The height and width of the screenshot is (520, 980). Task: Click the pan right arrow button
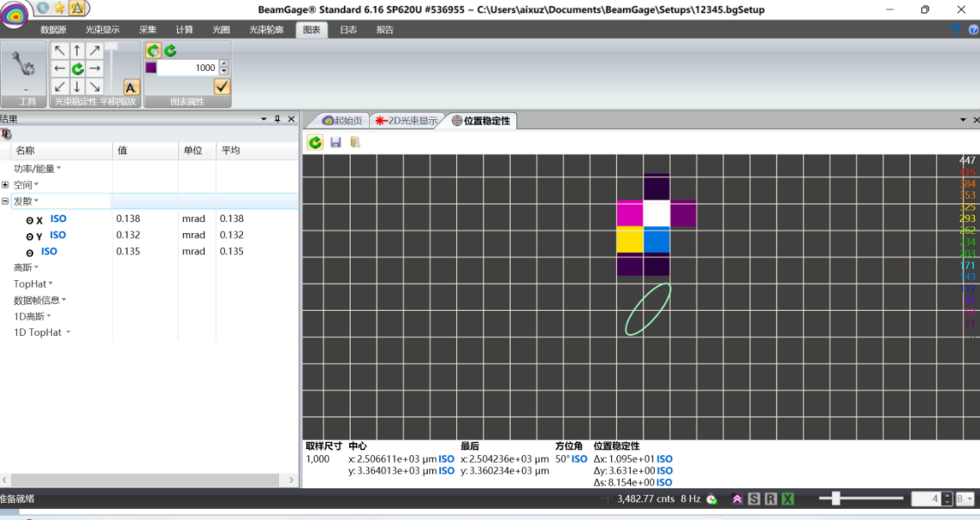point(95,69)
